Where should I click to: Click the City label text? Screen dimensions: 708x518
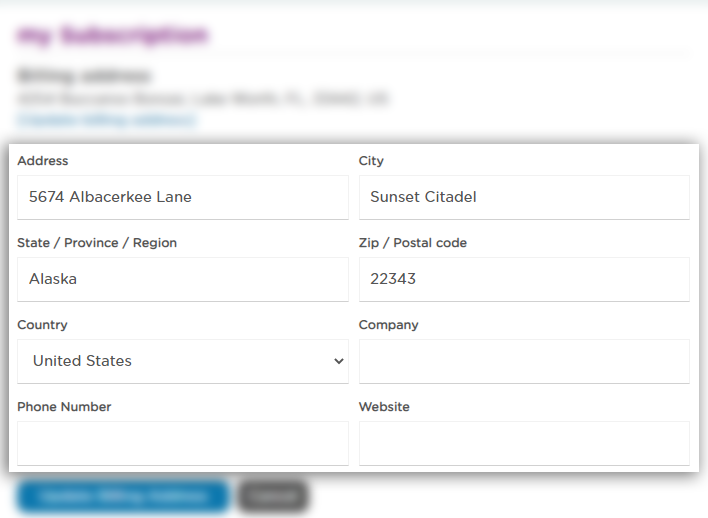tap(371, 161)
